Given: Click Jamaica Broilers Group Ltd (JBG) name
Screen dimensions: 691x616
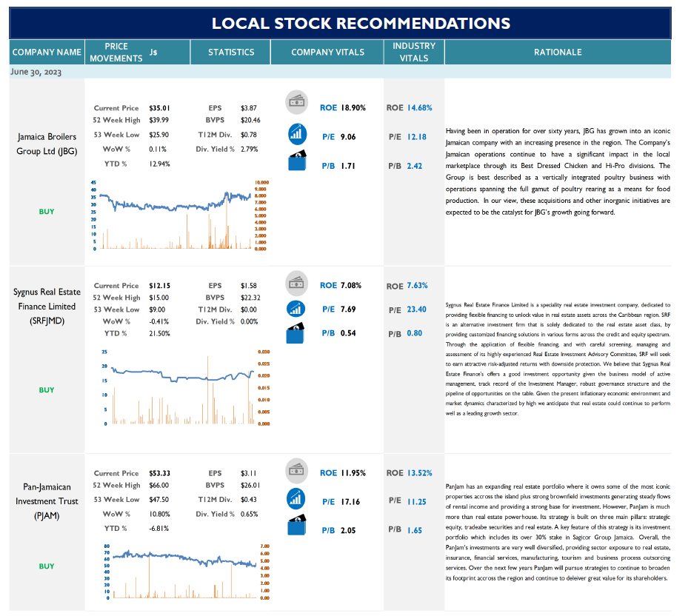Looking at the screenshot, I should pyautogui.click(x=47, y=146).
